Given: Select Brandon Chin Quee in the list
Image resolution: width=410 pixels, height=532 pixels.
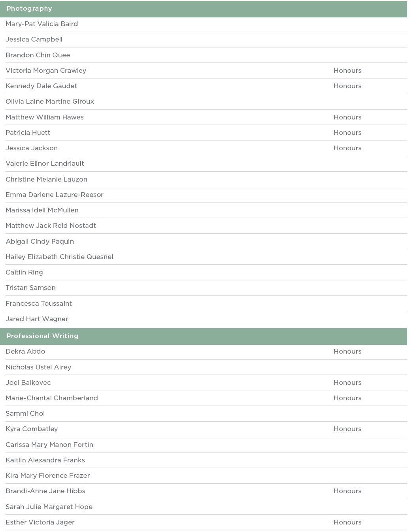Looking at the screenshot, I should point(38,55).
